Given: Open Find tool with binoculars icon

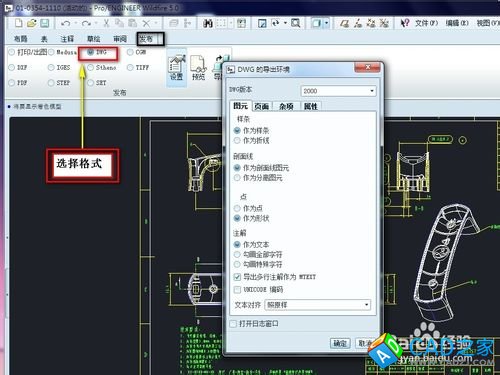Looking at the screenshot, I should coord(208,23).
